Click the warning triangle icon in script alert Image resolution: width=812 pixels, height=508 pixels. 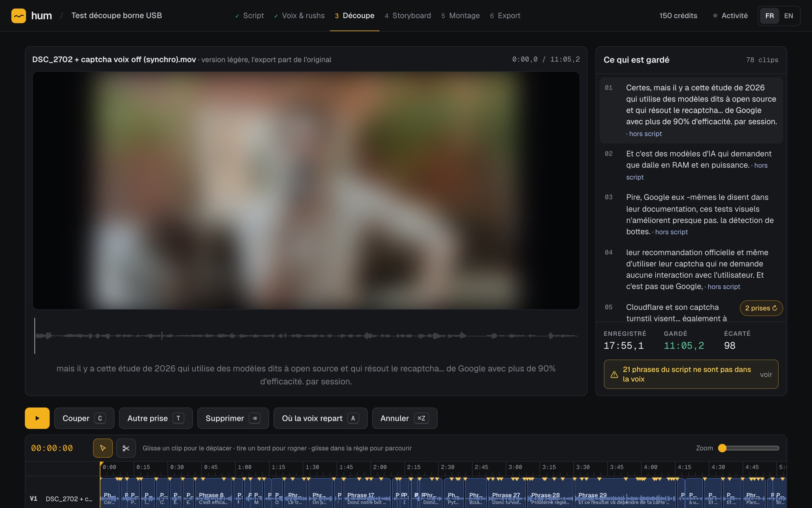pos(614,374)
